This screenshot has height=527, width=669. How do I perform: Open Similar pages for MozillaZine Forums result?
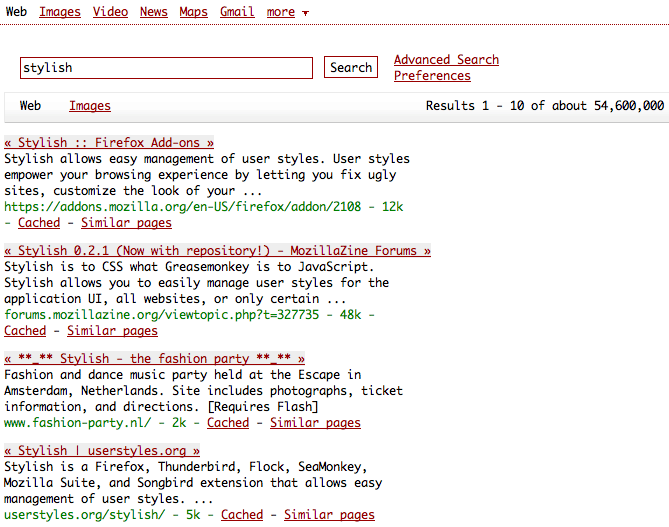pyautogui.click(x=112, y=331)
